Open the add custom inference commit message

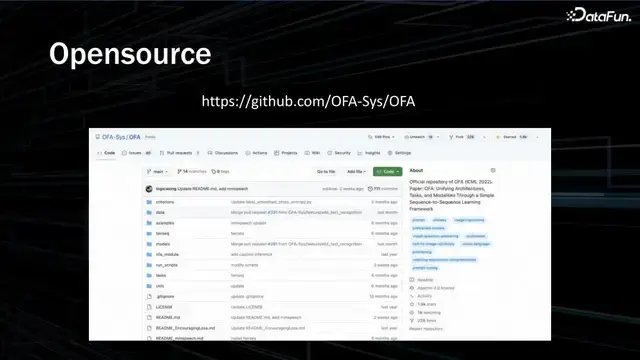(251, 255)
